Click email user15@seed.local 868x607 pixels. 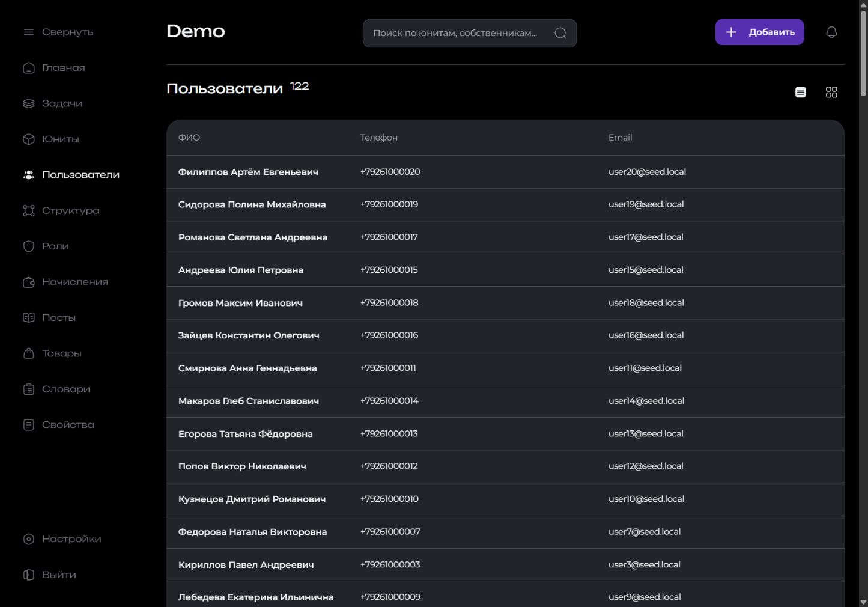click(646, 270)
